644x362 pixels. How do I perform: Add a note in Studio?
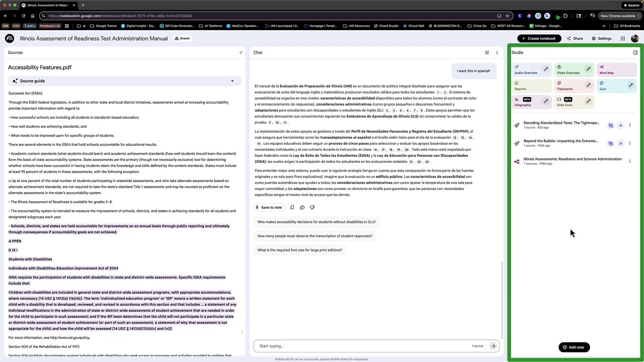[574, 347]
